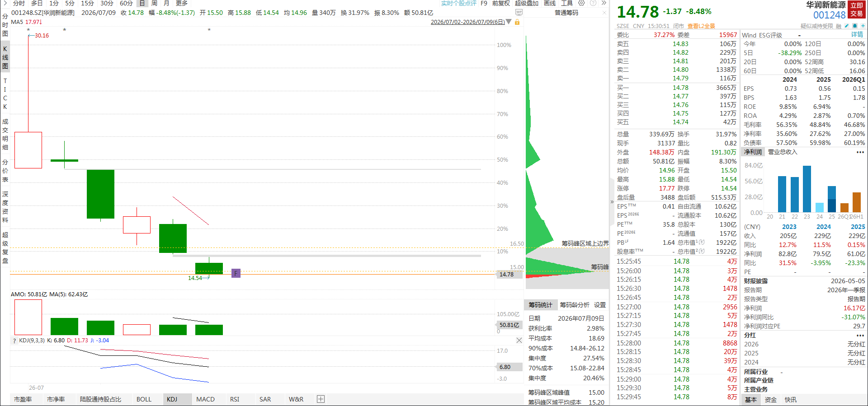
Task: Close the 普通筹码 panel
Action: [604, 13]
